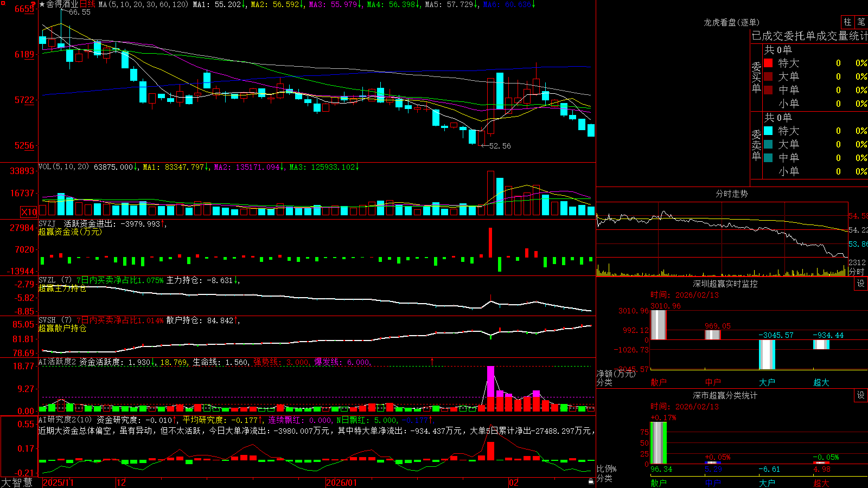The image size is (868, 488).
Task: Click the 委买单 section label
Action: 756,77
